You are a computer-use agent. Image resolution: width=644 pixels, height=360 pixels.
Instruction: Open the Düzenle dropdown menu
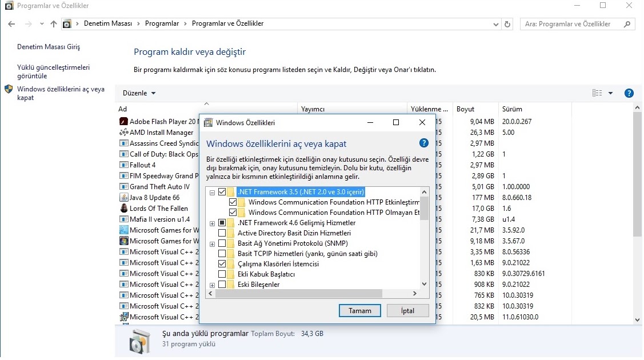click(x=139, y=93)
